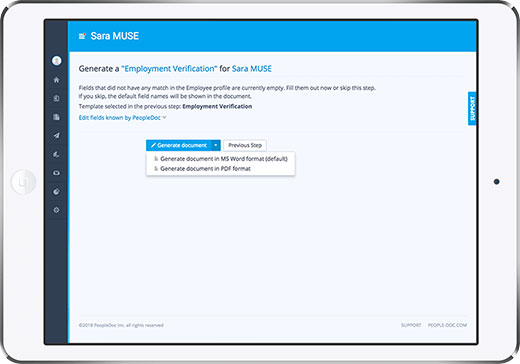Go to Home via the house icon
The image size is (520, 364).
click(56, 80)
